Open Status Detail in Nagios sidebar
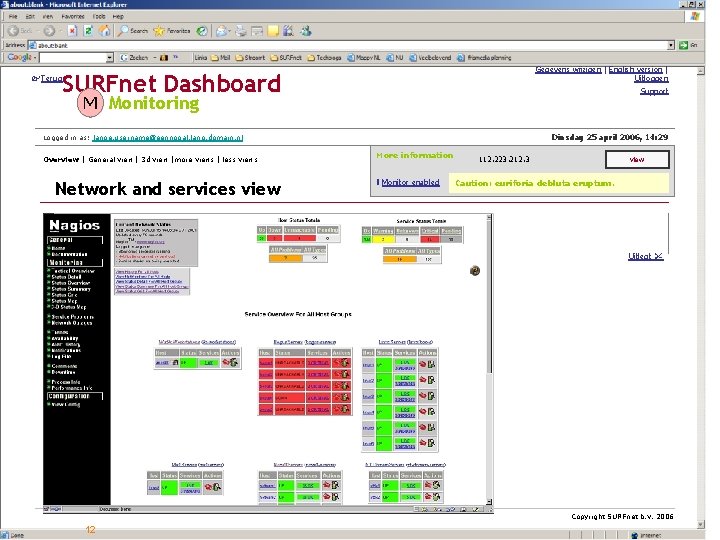This screenshot has height=540, width=720. (x=66, y=277)
